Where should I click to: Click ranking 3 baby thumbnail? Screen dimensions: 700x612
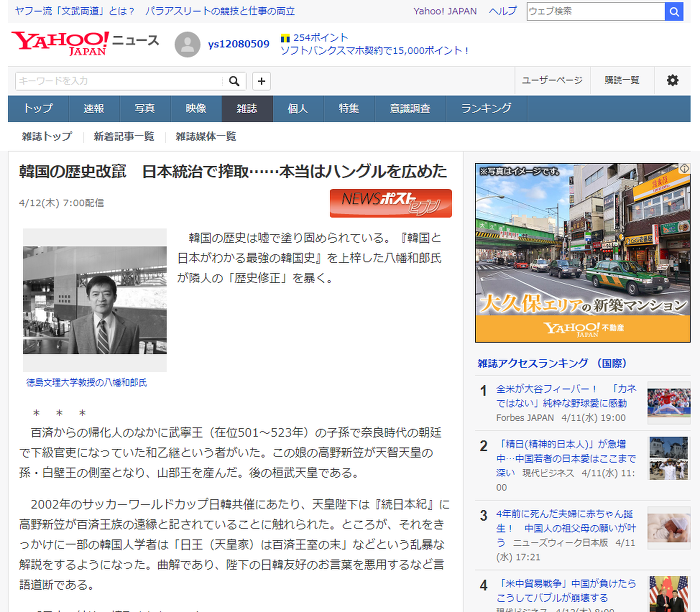pos(669,528)
